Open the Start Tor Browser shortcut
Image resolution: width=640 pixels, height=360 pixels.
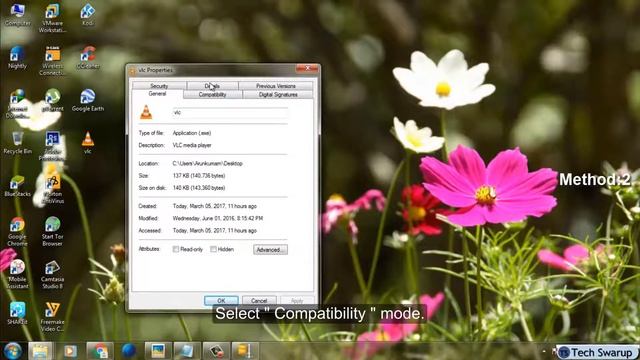(52, 232)
